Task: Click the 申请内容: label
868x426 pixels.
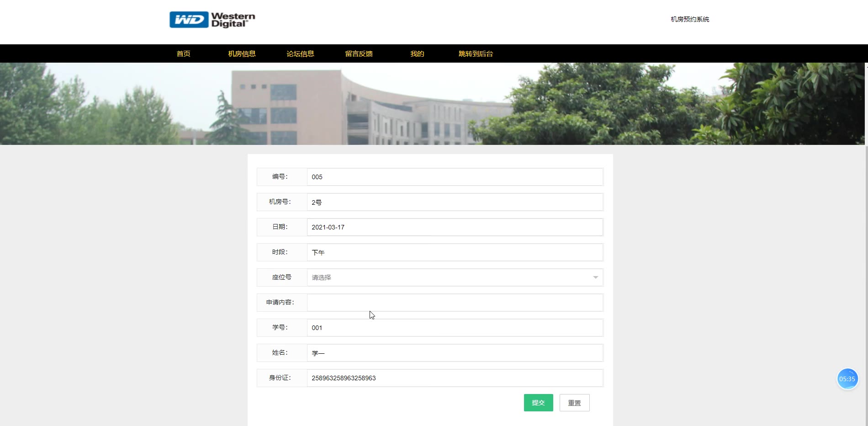Action: coord(280,303)
